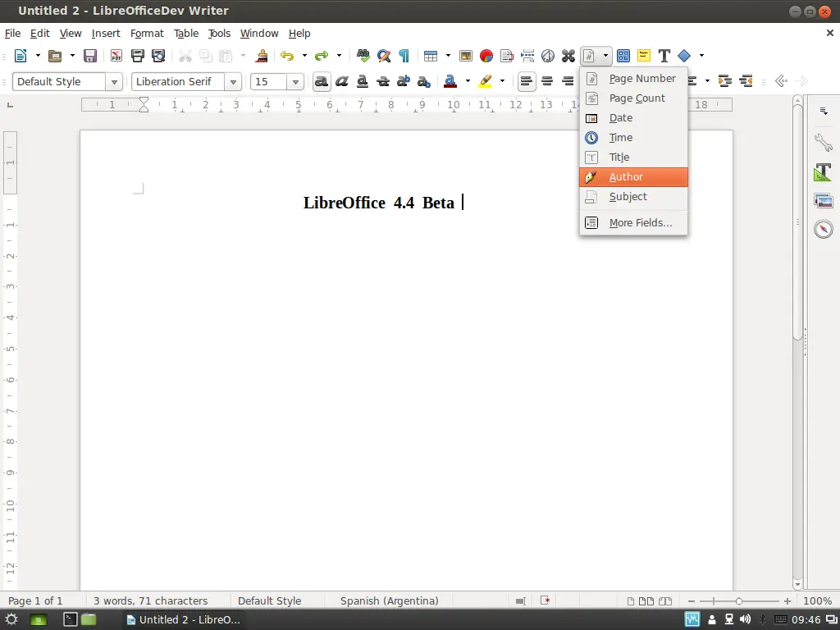
Task: Insert the Date field
Action: tap(633, 118)
